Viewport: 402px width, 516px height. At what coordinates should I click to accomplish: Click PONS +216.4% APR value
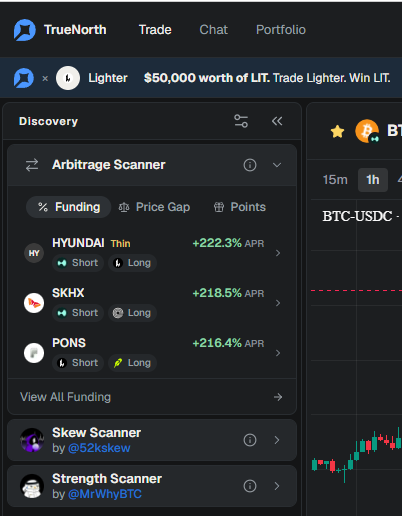[x=228, y=343]
